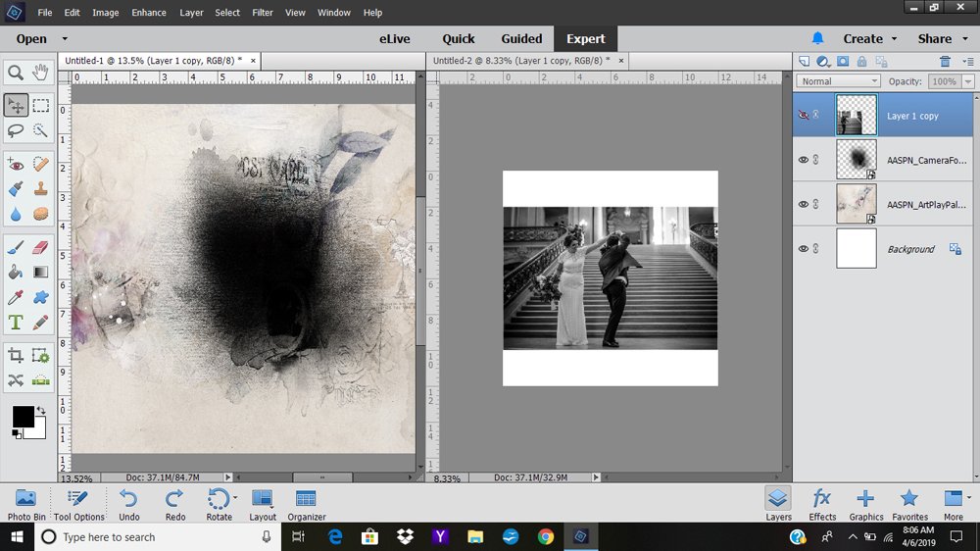
Task: Select the Quick Selection tool
Action: (x=40, y=130)
